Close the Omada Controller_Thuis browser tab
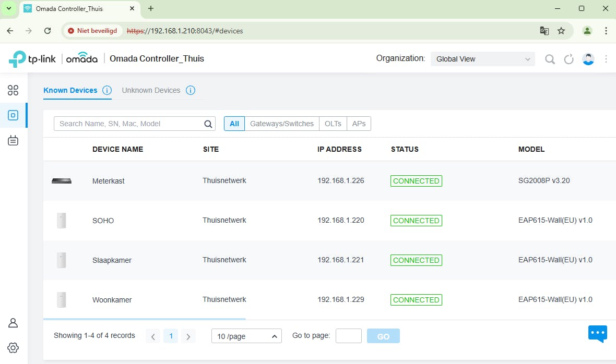The width and height of the screenshot is (616, 364). click(x=132, y=8)
